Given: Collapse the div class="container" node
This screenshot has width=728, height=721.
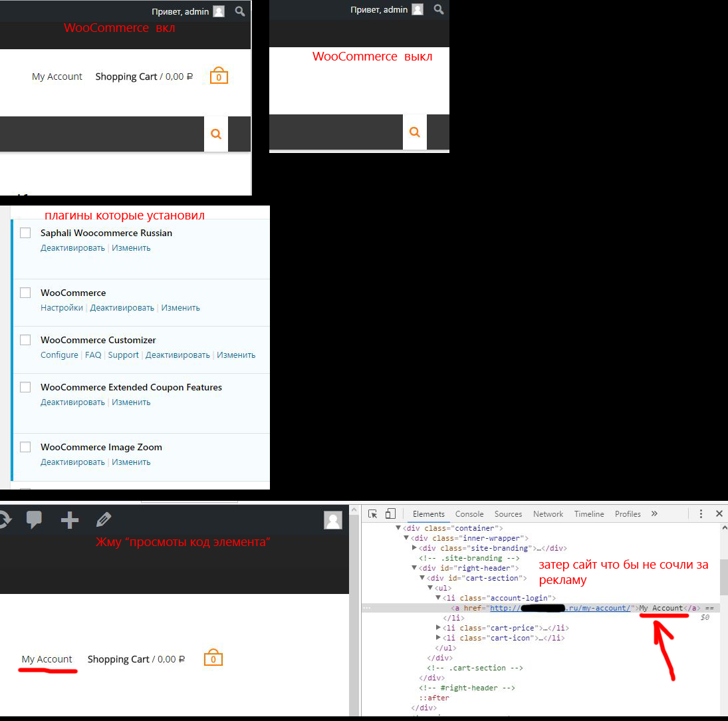Looking at the screenshot, I should point(398,527).
